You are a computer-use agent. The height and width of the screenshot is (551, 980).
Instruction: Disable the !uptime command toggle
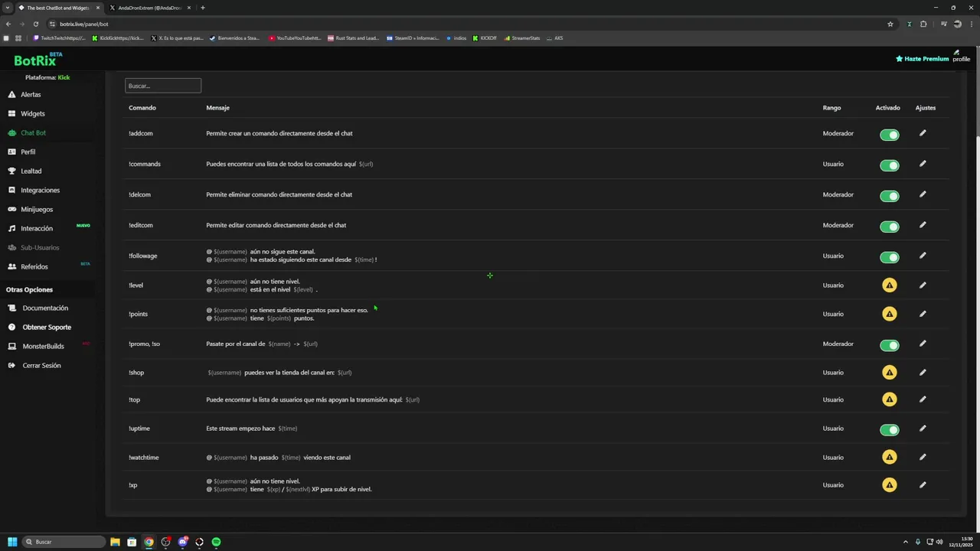pos(889,430)
